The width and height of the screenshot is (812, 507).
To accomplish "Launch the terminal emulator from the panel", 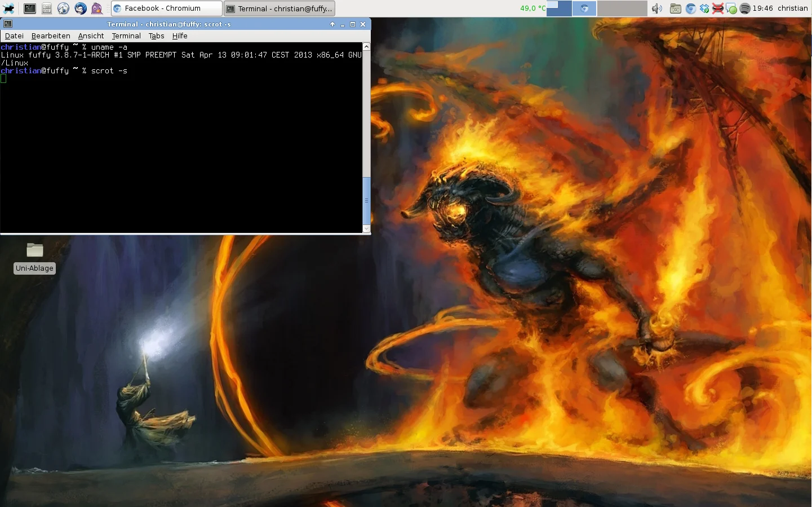I will [30, 8].
